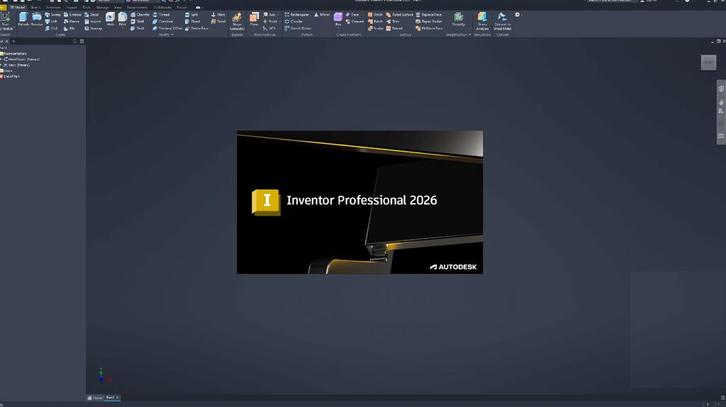Select the Fillet tool
This screenshot has height=407, width=726.
tap(122, 19)
